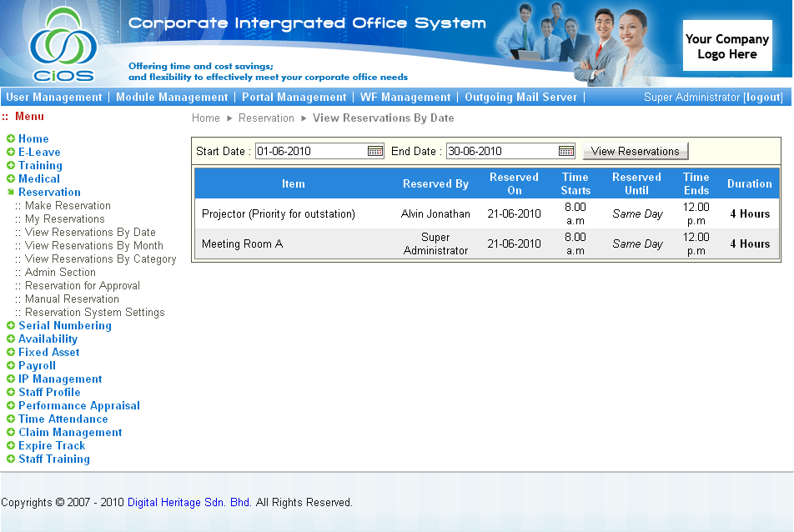
Task: Open the User Management menu
Action: click(x=54, y=98)
